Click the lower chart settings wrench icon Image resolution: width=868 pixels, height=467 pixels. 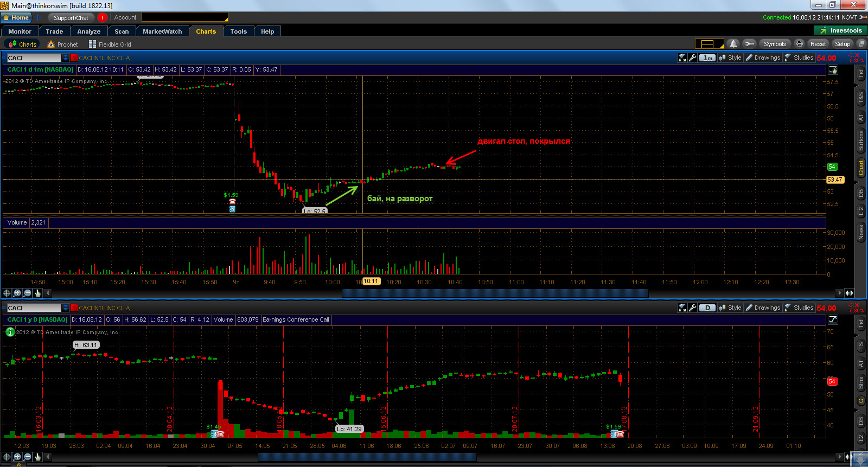[693, 308]
